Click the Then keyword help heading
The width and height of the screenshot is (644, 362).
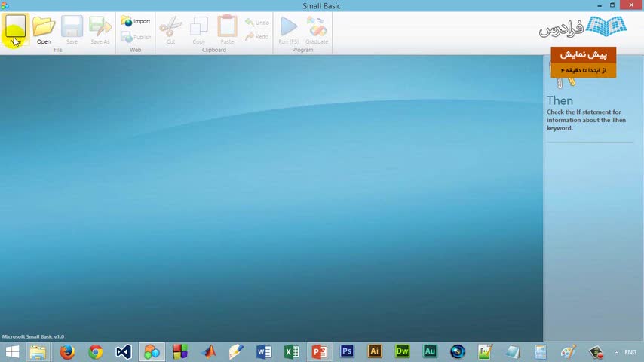[x=560, y=100]
